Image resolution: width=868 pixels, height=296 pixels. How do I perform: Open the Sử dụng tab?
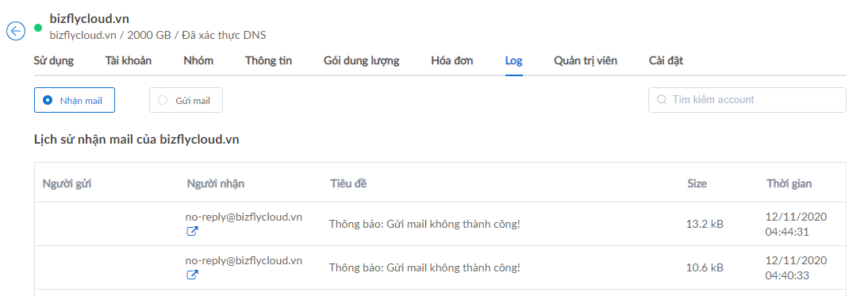(54, 61)
